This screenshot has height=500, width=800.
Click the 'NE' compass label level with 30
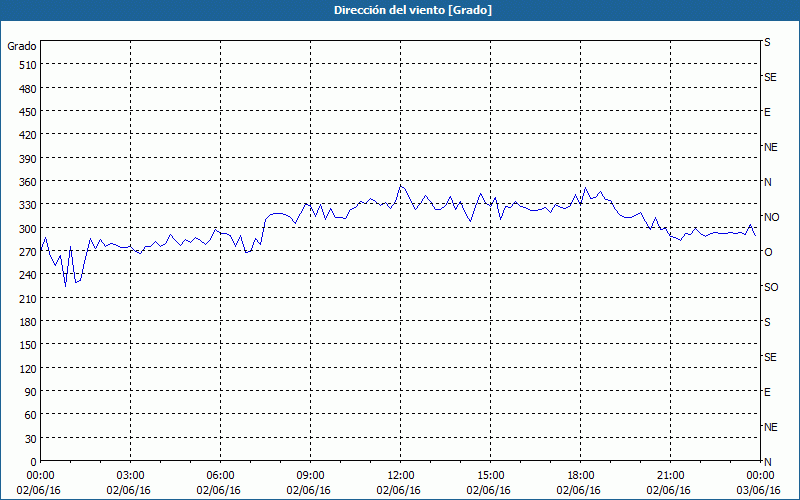(770, 427)
